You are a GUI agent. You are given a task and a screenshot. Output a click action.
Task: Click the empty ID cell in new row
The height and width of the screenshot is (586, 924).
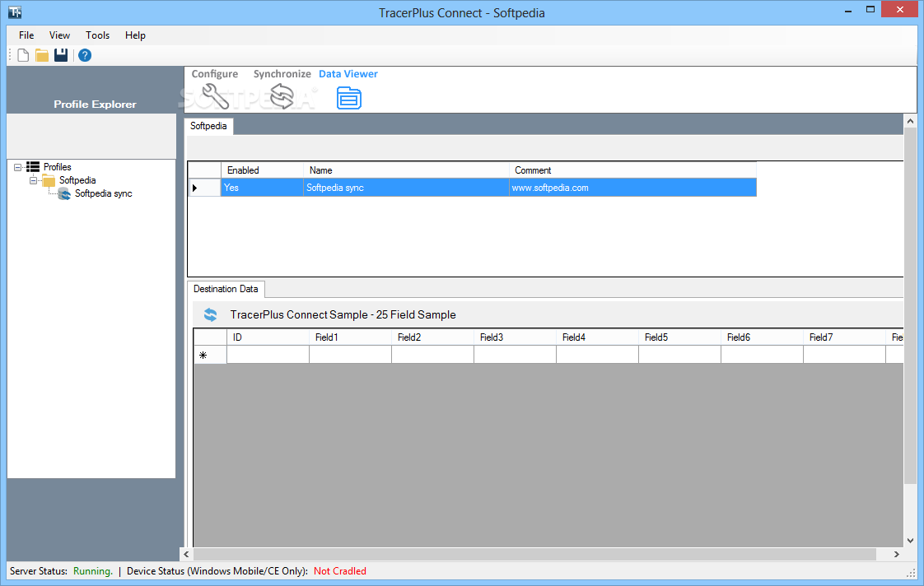(x=268, y=355)
